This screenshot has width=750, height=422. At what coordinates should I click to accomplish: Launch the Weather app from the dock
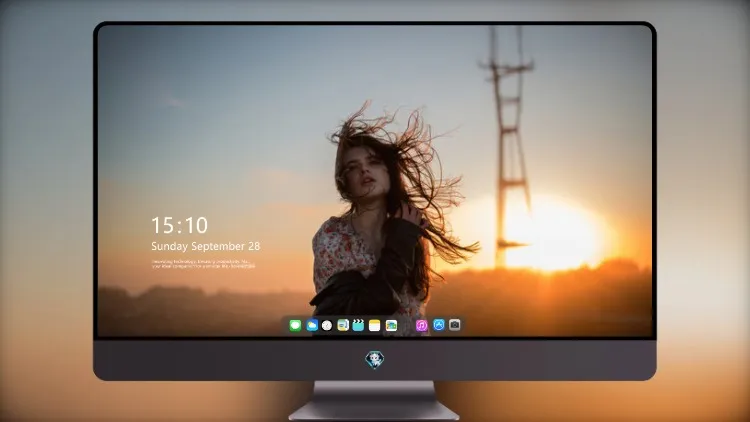312,325
